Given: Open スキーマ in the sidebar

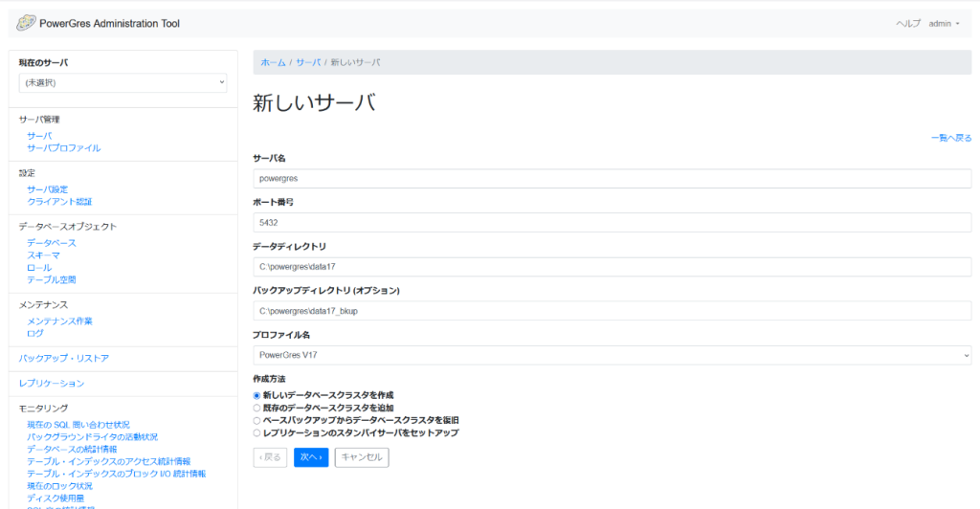Looking at the screenshot, I should point(43,255).
